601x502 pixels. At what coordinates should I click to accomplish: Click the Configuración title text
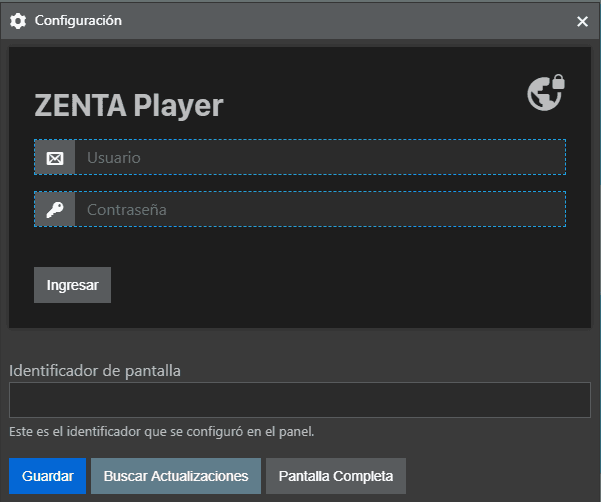pos(78,21)
